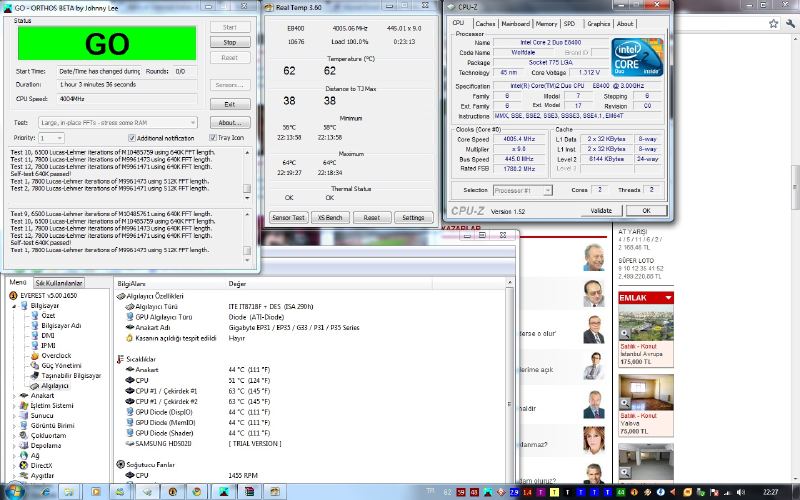Click the DirectX icon in EVEREST tree

tap(23, 465)
